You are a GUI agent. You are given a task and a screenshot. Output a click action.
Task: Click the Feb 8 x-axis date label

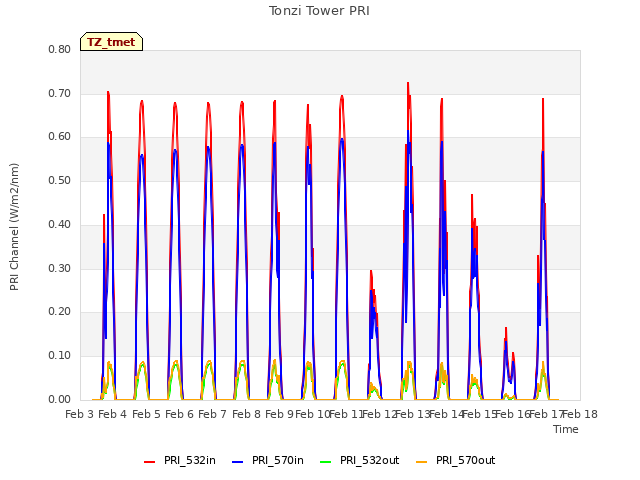coord(246,414)
